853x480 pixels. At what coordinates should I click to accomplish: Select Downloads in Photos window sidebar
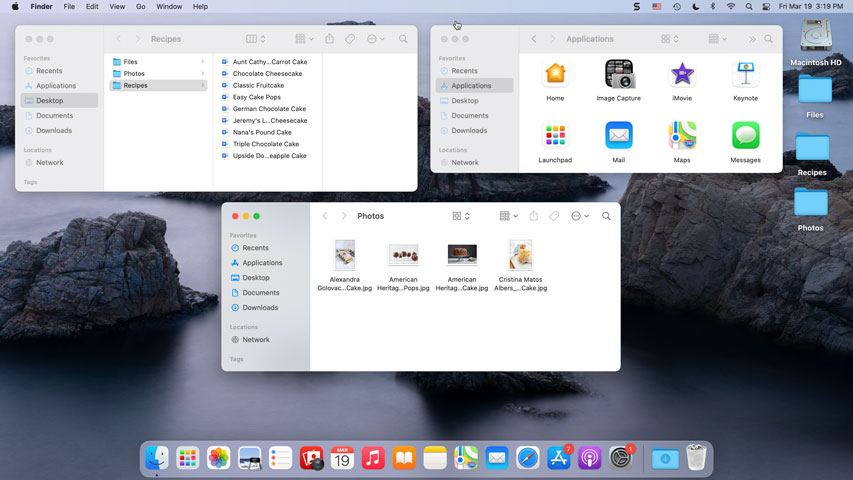(266, 307)
